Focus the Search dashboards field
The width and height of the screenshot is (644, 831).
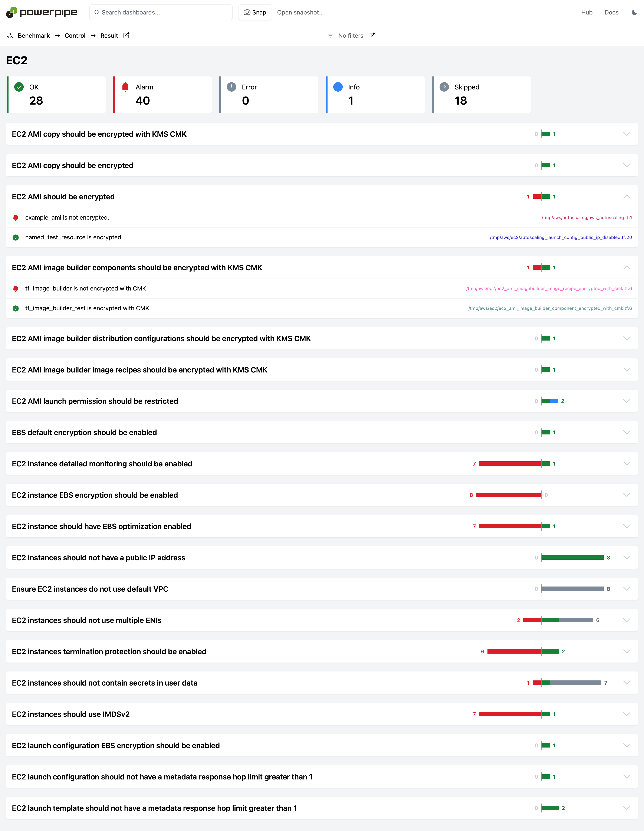pos(161,12)
